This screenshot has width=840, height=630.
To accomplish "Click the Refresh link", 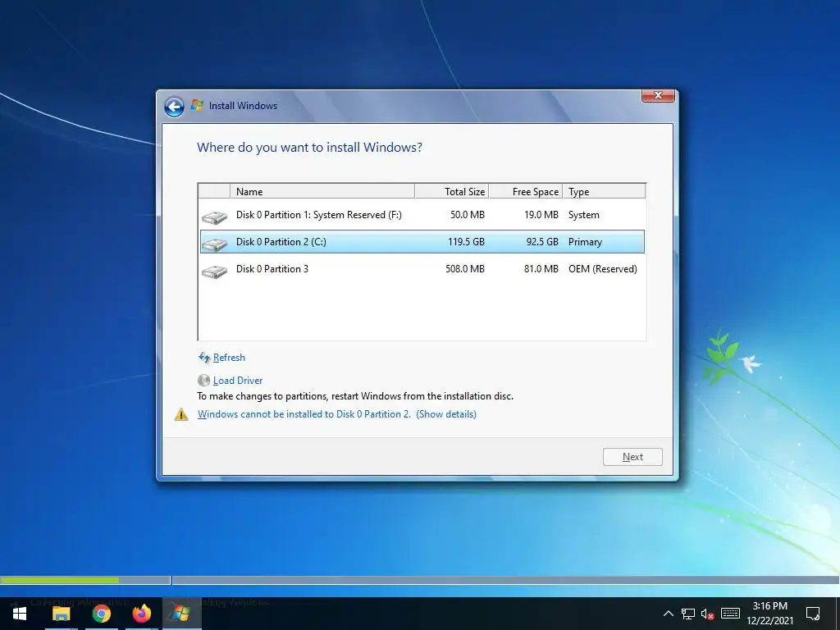I will [229, 358].
